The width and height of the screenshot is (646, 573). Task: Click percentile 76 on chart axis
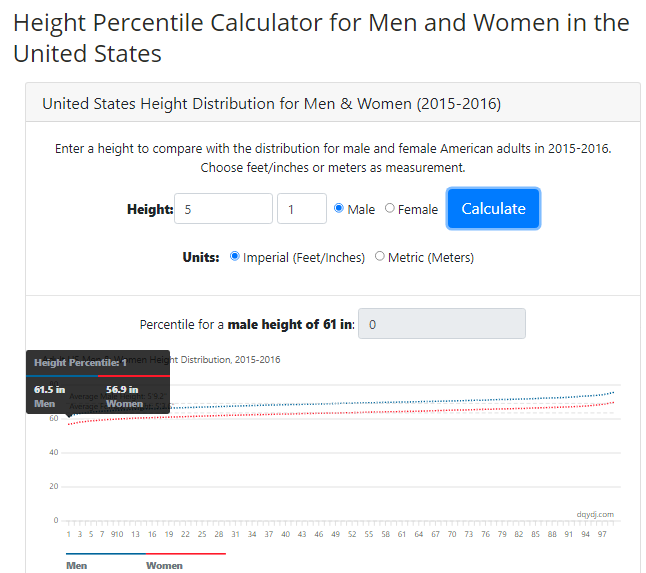point(486,534)
